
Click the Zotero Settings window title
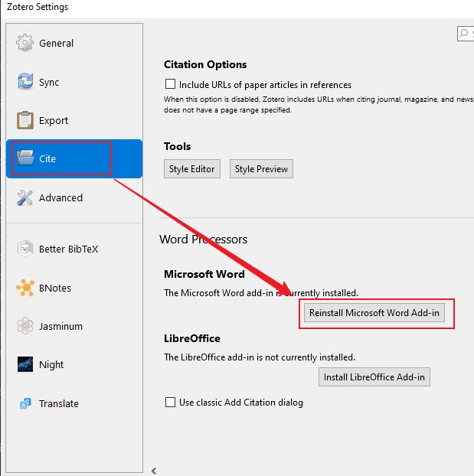38,7
